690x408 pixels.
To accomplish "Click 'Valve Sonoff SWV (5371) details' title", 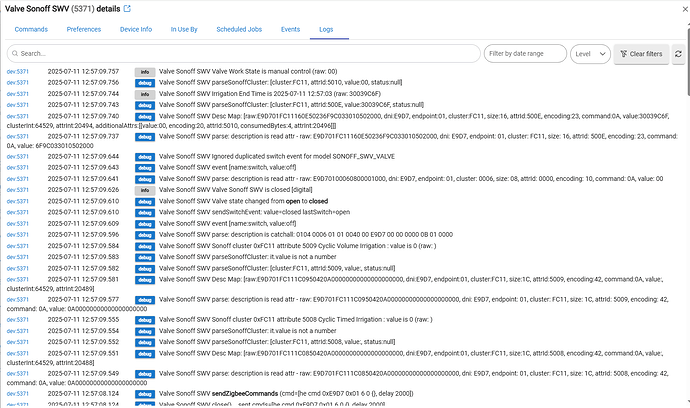I will 62,9.
